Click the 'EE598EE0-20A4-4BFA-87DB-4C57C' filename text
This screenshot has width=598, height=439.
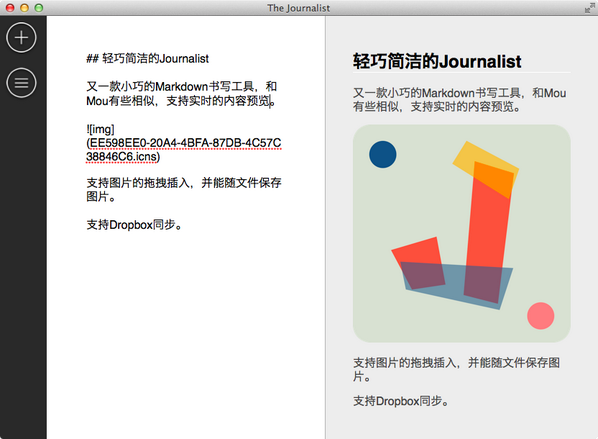pos(186,143)
